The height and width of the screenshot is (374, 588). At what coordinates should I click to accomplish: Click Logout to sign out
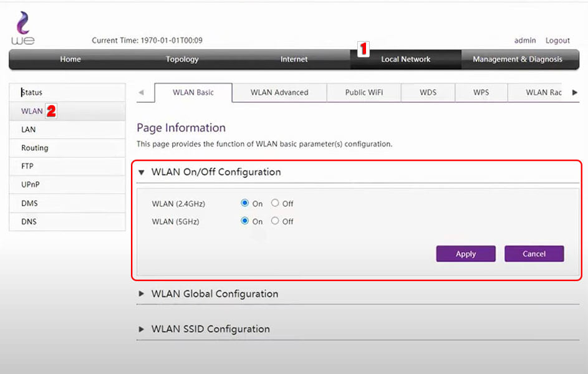pos(557,40)
